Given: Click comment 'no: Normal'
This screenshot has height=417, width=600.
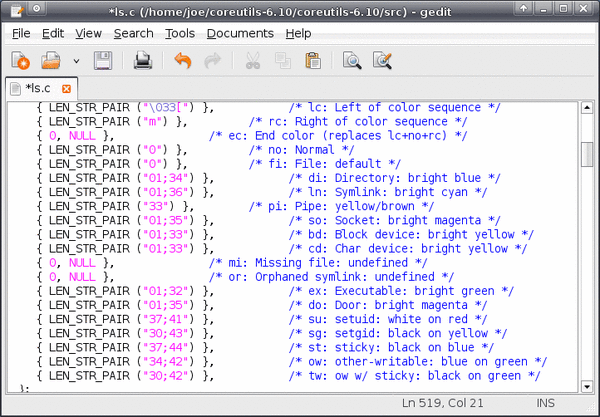Looking at the screenshot, I should [x=302, y=150].
